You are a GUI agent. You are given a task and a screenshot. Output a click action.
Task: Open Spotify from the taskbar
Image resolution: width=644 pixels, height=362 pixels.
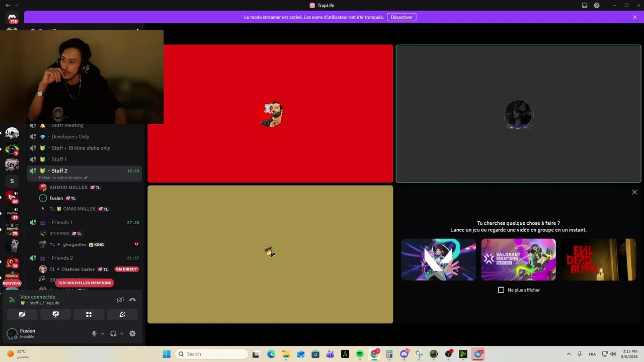[x=360, y=354]
